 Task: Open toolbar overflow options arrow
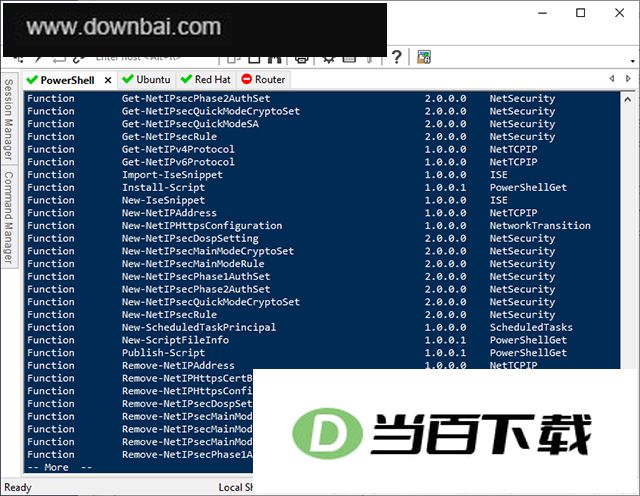click(x=632, y=61)
